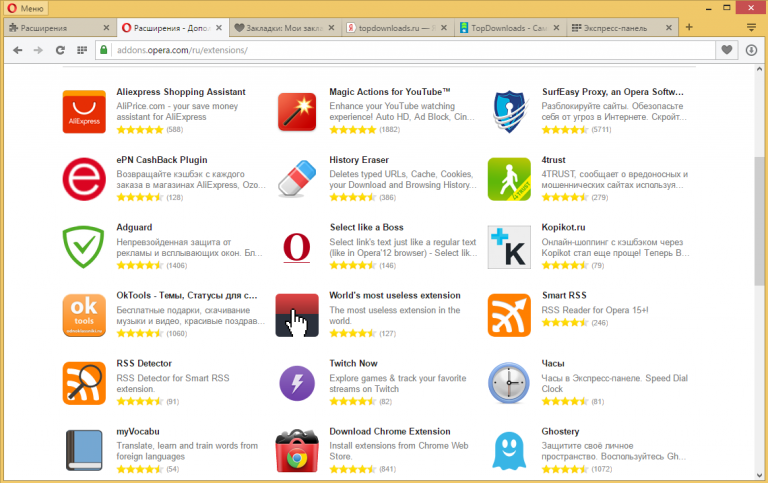This screenshot has width=768, height=483.
Task: Click the Magic Actions for YouTube wand icon
Action: coord(297,112)
